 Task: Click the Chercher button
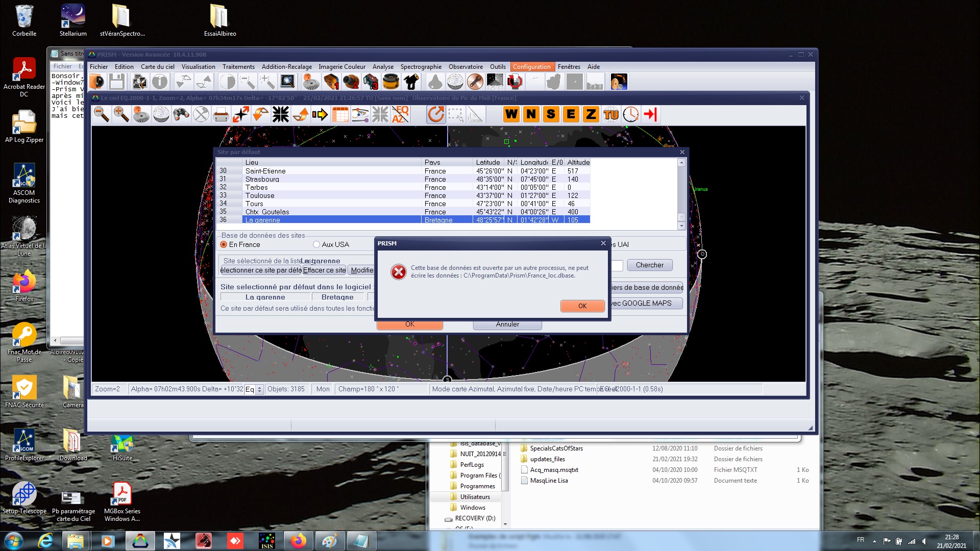649,265
